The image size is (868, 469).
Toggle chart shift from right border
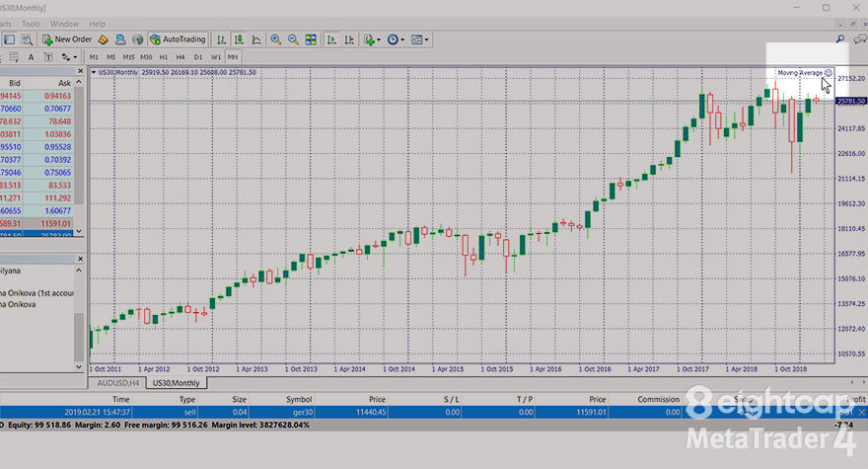349,39
